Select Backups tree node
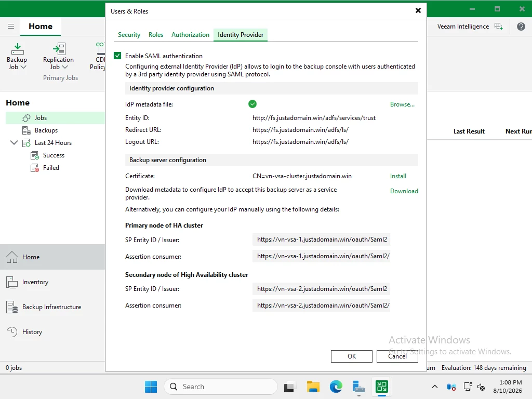Screen dimensions: 532x399 [46, 130]
